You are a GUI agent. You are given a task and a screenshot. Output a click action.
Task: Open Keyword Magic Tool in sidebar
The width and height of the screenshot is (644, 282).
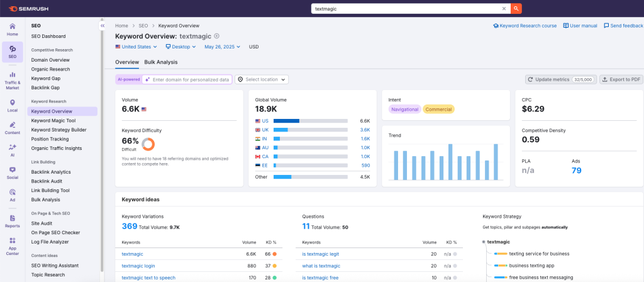coord(53,120)
